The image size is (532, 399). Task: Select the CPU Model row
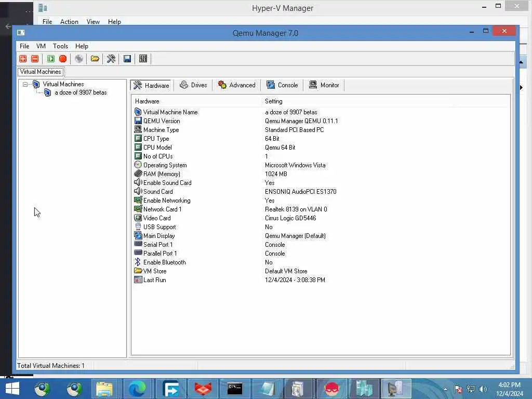320,147
